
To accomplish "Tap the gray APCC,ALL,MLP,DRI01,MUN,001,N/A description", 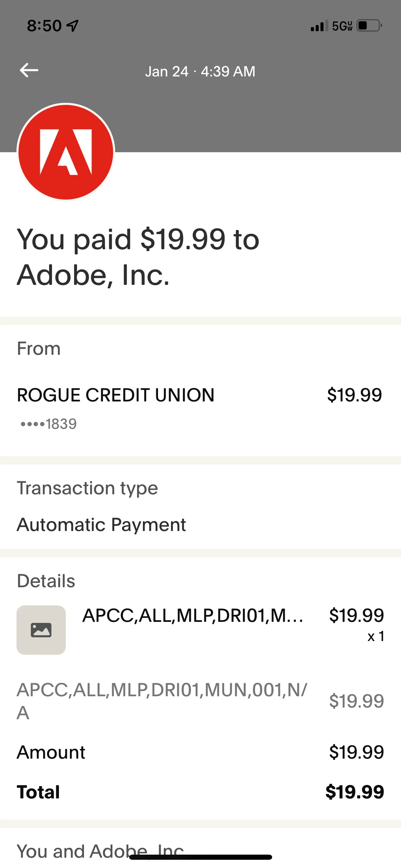I will point(162,701).
